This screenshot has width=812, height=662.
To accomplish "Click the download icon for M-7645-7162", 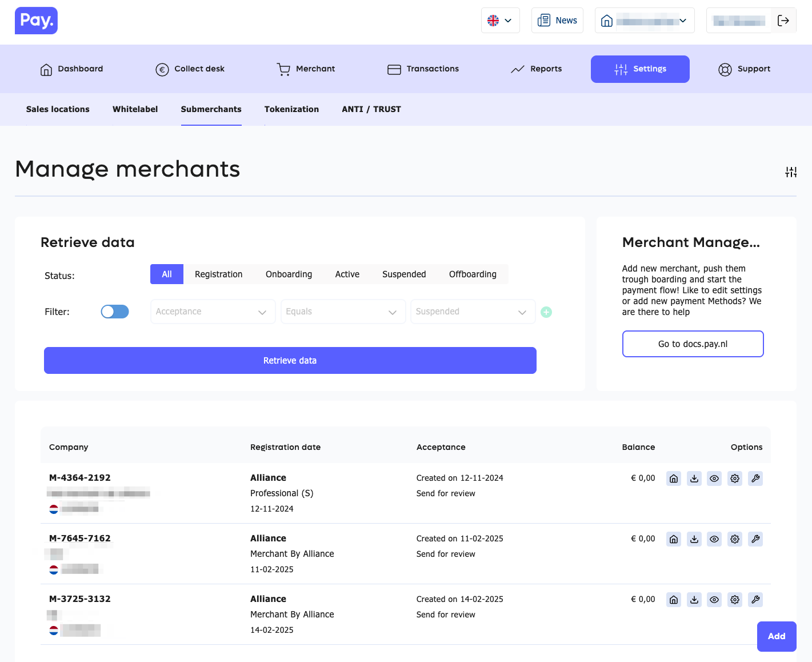I will [x=694, y=539].
